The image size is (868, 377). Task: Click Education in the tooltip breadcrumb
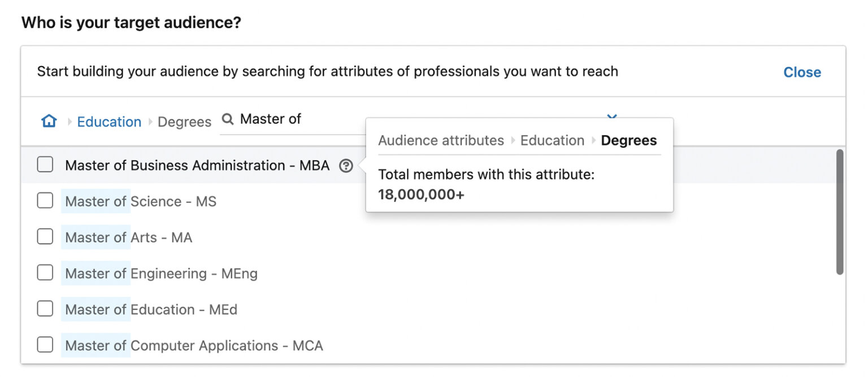click(x=552, y=140)
